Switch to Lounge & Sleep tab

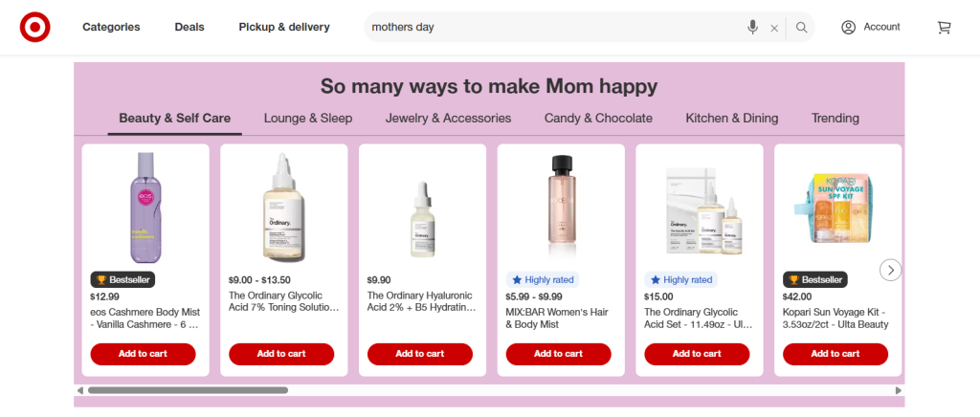pos(308,119)
